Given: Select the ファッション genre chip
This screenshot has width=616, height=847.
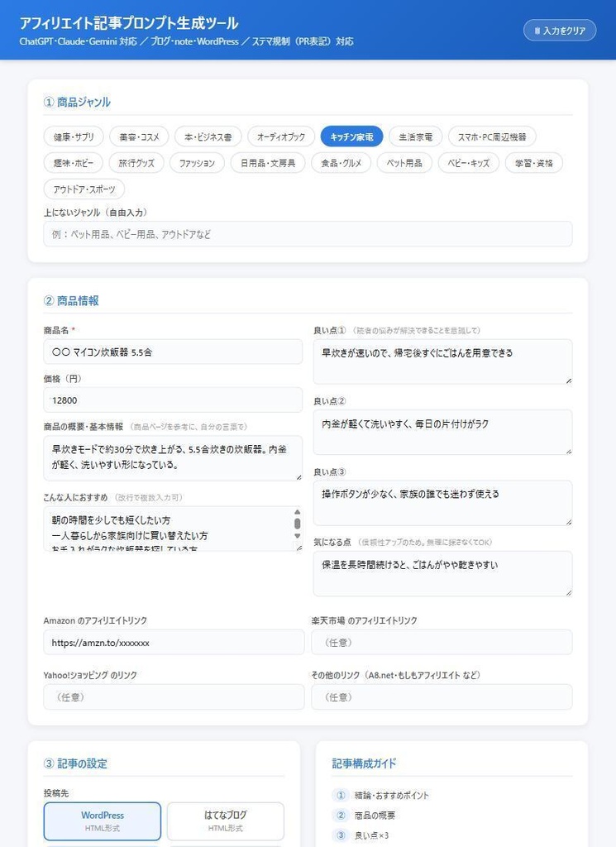Looking at the screenshot, I should point(197,163).
